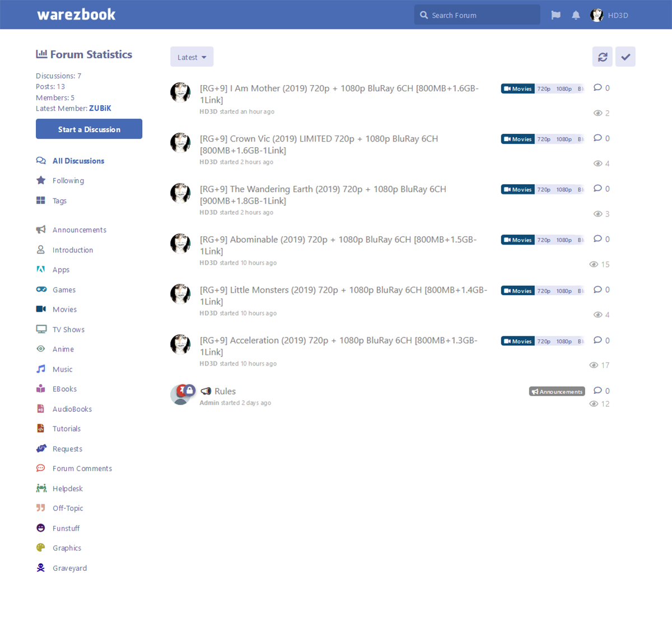Click the Tags grid icon

41,200
